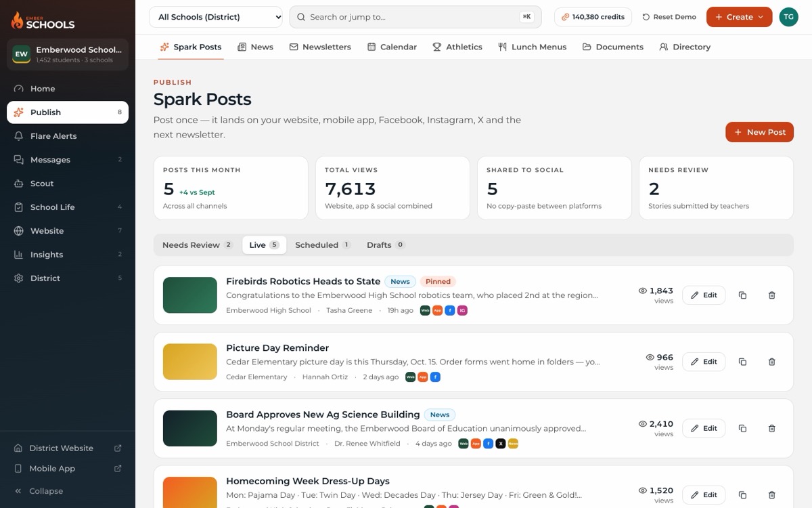The width and height of the screenshot is (812, 508).
Task: Open District settings item
Action: click(68, 278)
